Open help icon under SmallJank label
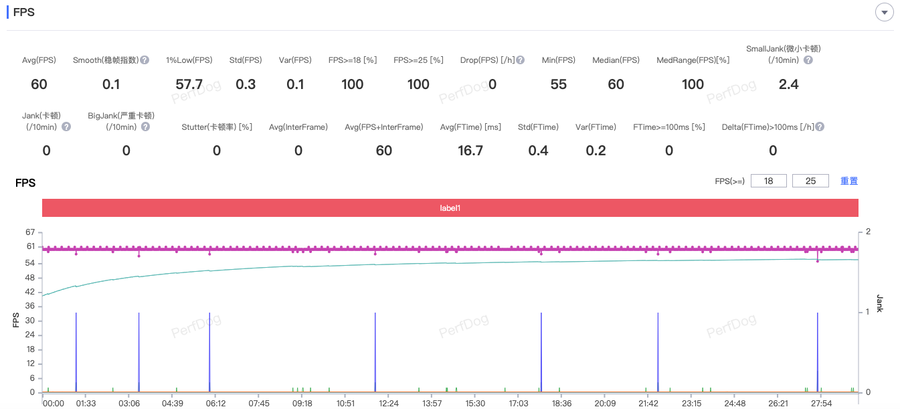 tap(808, 60)
